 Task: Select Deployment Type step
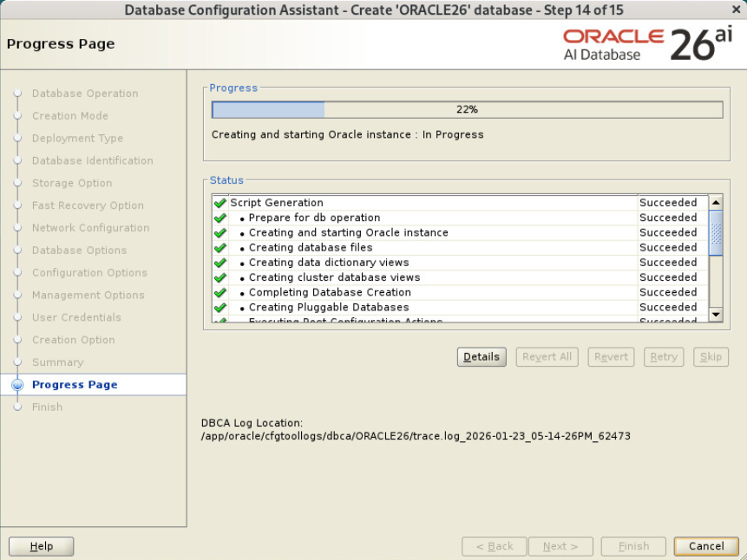tap(77, 138)
